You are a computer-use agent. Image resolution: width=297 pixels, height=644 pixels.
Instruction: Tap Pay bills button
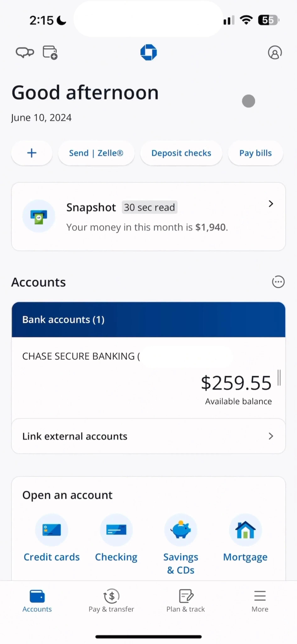click(x=255, y=153)
